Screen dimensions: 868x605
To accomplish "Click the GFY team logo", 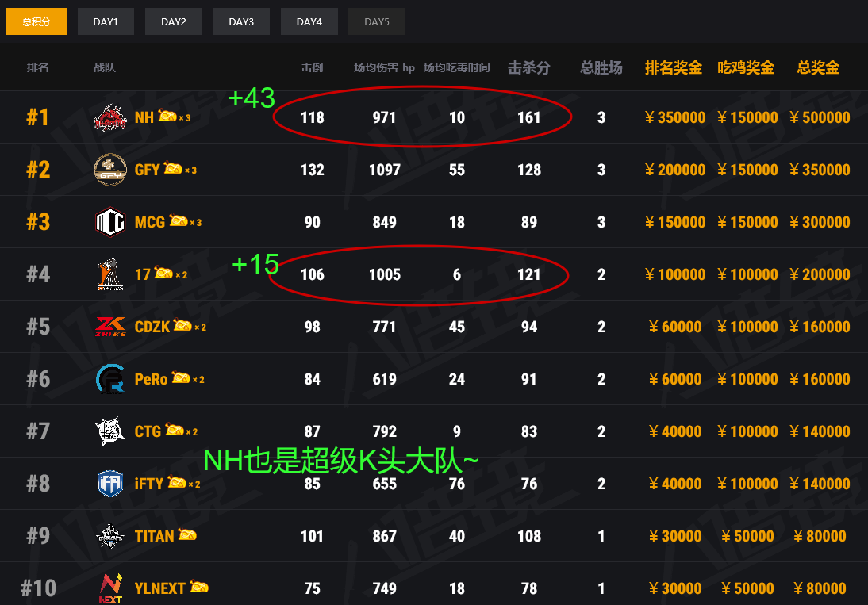I will [x=110, y=169].
